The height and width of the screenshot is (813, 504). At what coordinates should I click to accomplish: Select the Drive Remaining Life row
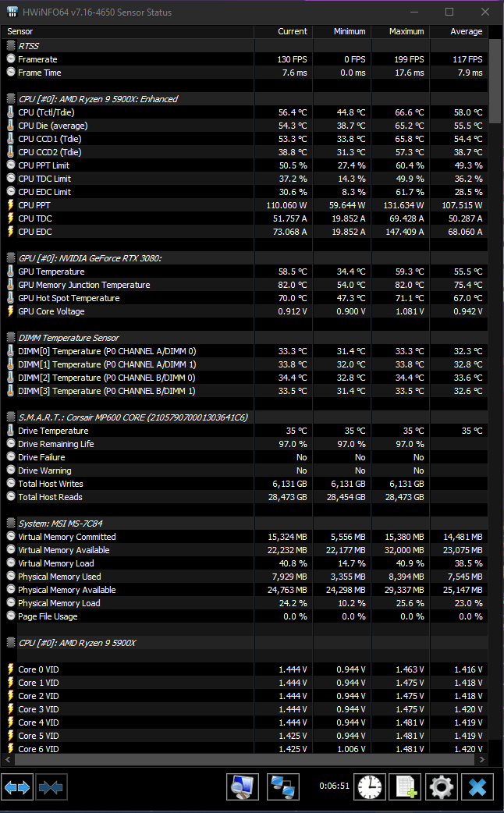245,444
